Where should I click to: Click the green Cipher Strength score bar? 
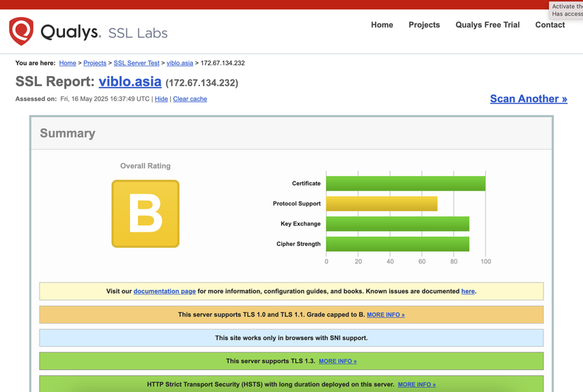pyautogui.click(x=397, y=244)
